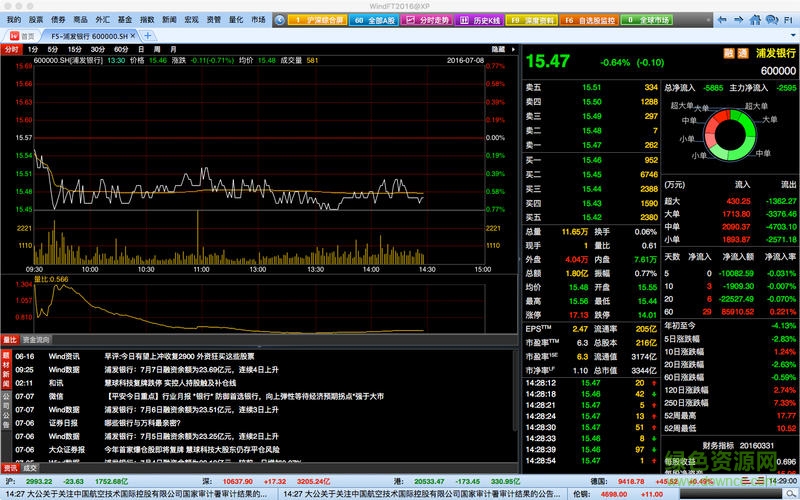Open the 股票 menu
This screenshot has width=800, height=500.
pyautogui.click(x=36, y=19)
